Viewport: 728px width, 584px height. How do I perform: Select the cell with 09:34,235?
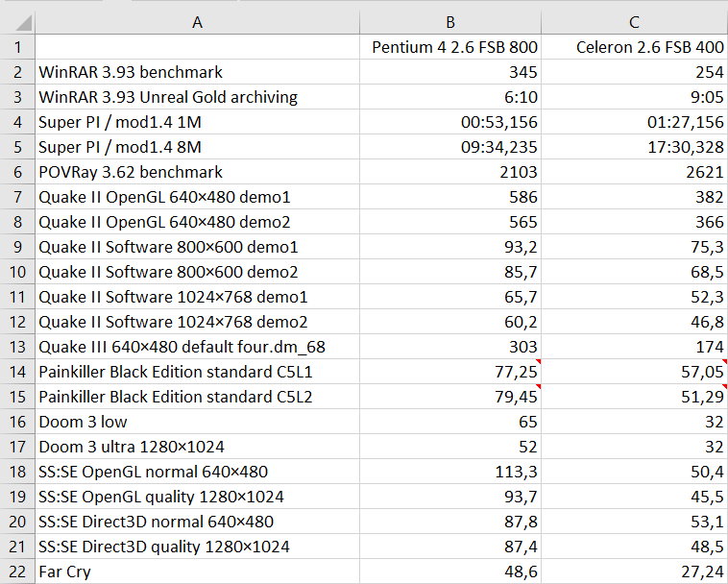pyautogui.click(x=450, y=147)
